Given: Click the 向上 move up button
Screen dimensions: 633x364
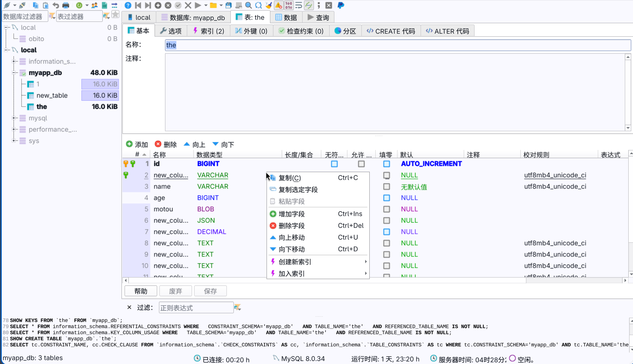Looking at the screenshot, I should point(194,145).
